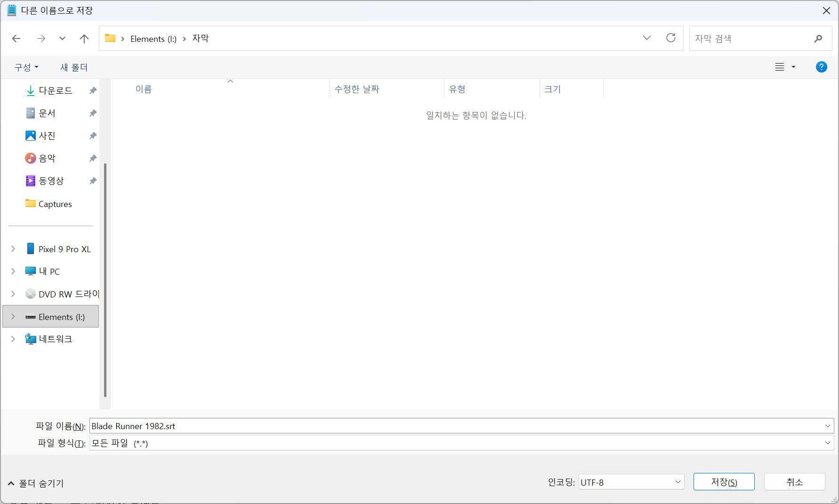Select 네트워크 in the navigation pane
The width and height of the screenshot is (839, 504).
point(55,339)
